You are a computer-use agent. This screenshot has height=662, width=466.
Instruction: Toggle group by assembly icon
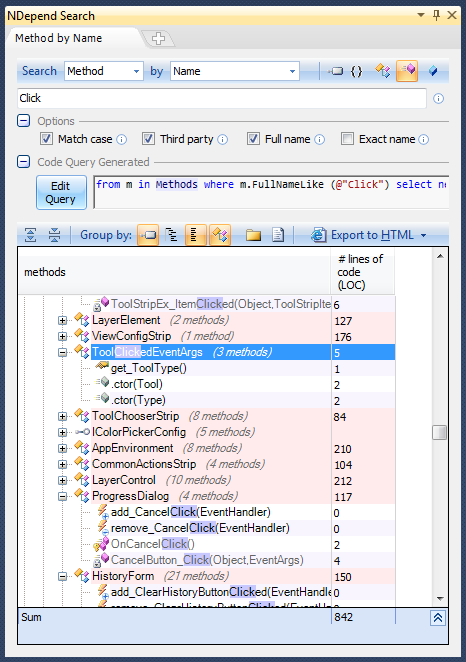point(148,235)
